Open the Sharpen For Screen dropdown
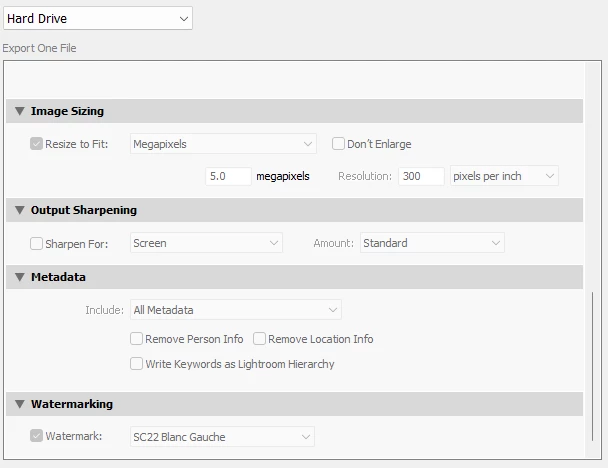608x468 pixels. pyautogui.click(x=206, y=243)
